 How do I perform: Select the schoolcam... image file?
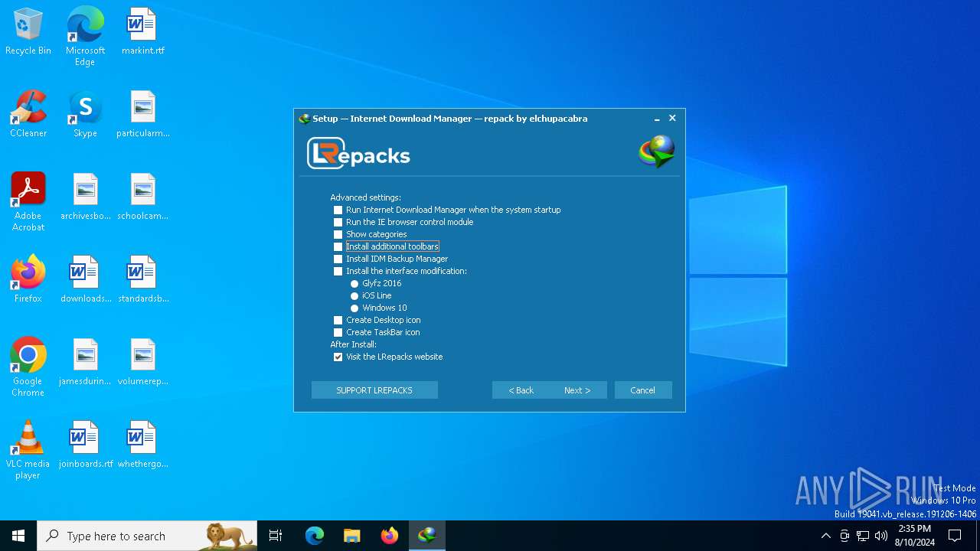point(142,197)
